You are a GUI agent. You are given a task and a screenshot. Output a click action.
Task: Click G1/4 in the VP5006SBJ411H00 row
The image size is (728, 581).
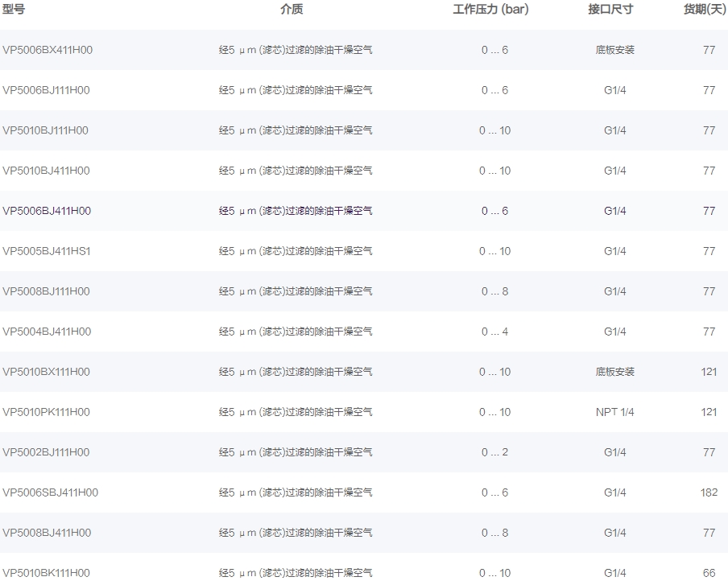pyautogui.click(x=614, y=492)
